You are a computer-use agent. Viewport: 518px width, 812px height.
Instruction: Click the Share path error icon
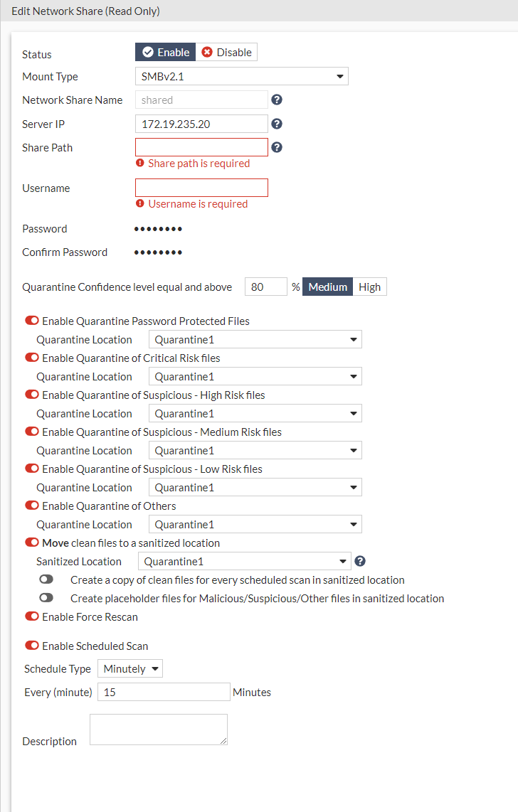point(140,164)
